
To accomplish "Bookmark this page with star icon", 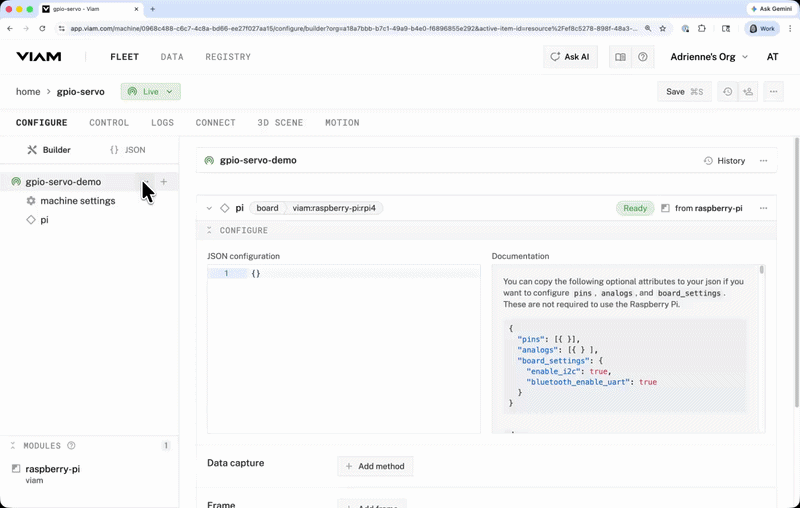I will coord(663,29).
